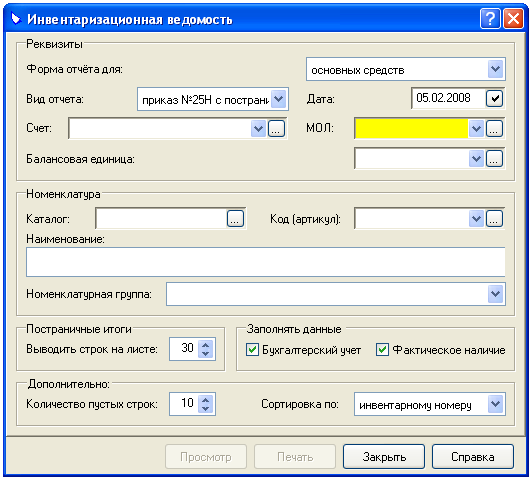532x483 pixels.
Task: Decrease Количество пустых строк spinner down
Action: point(205,409)
